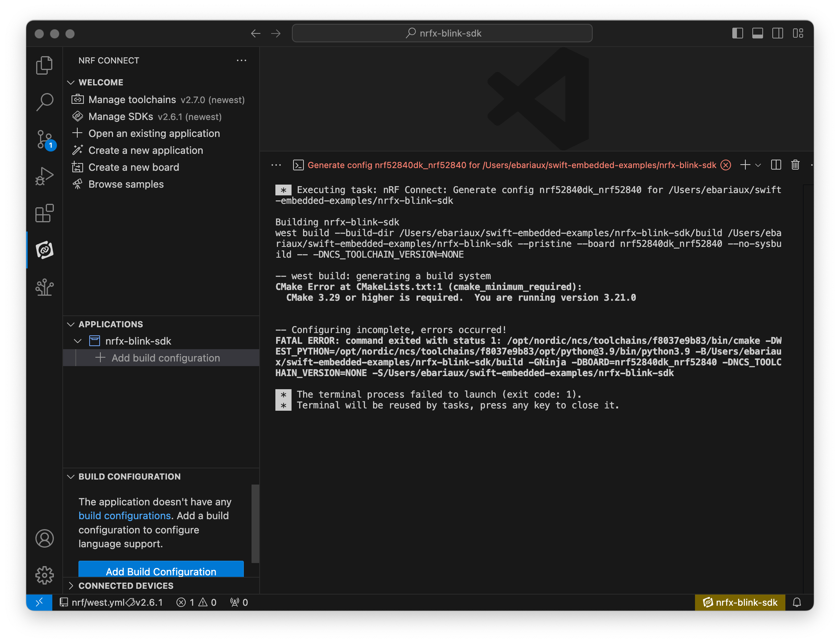Toggle the primary side bar layout icon
Screen dimensions: 840x643
click(737, 33)
